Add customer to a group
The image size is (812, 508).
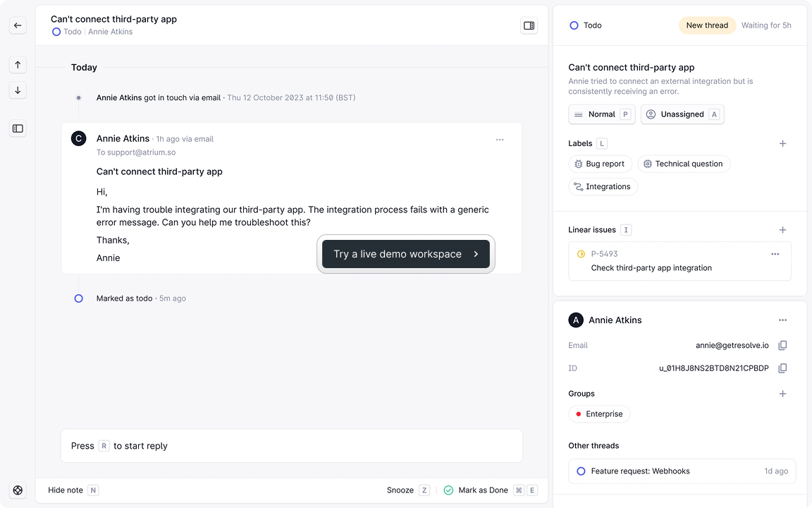tap(782, 394)
